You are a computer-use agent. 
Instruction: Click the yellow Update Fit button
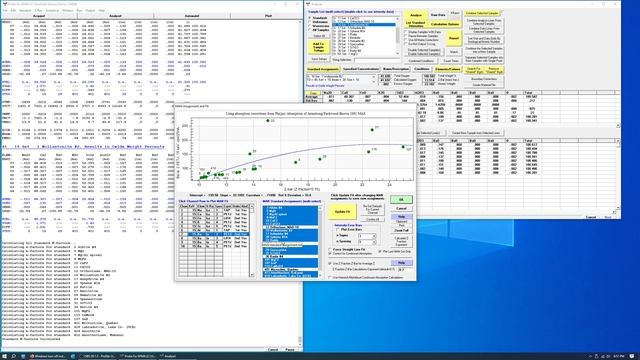[x=342, y=212]
